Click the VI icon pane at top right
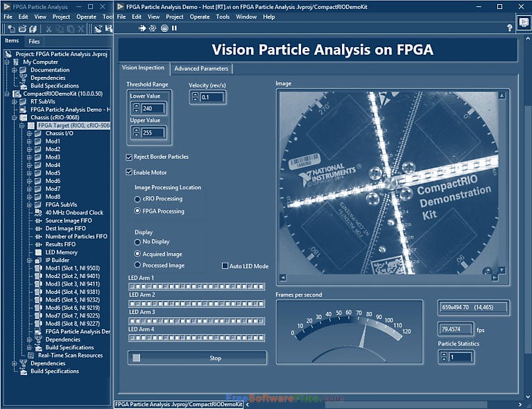 point(524,23)
